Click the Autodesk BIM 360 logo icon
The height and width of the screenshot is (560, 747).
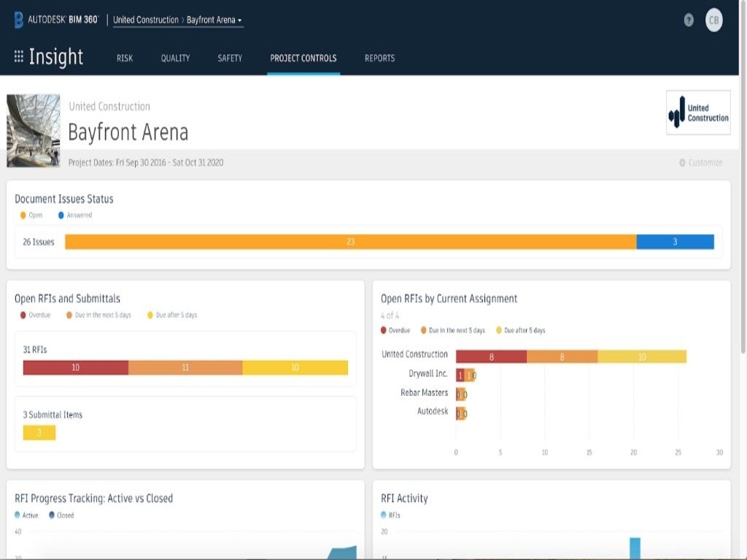[x=18, y=20]
